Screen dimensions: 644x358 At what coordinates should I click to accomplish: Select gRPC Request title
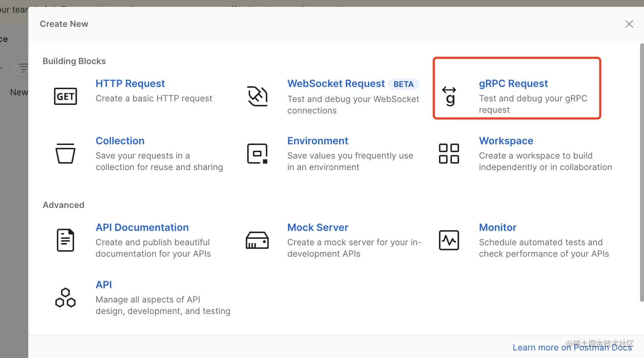(x=513, y=84)
